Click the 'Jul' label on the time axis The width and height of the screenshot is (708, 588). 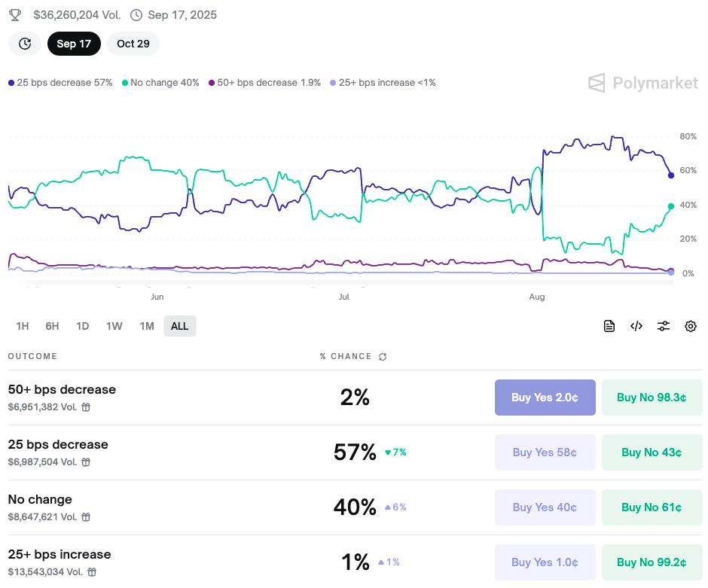(344, 297)
